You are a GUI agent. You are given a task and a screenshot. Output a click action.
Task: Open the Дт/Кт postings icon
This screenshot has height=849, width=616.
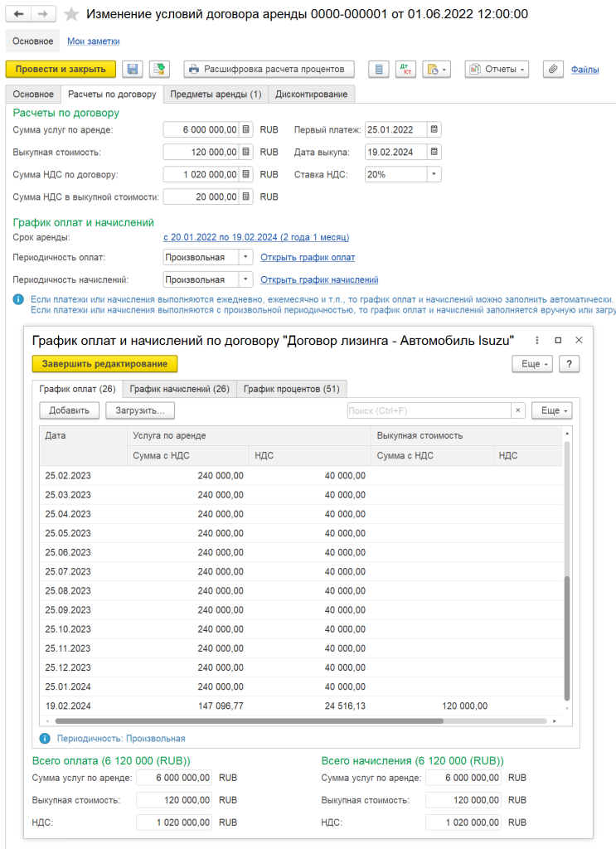(405, 69)
